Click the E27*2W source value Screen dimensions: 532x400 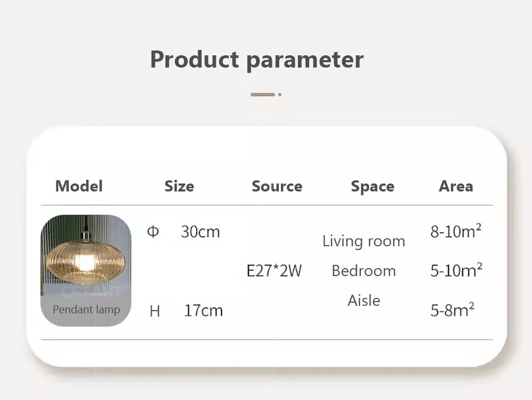pyautogui.click(x=274, y=271)
